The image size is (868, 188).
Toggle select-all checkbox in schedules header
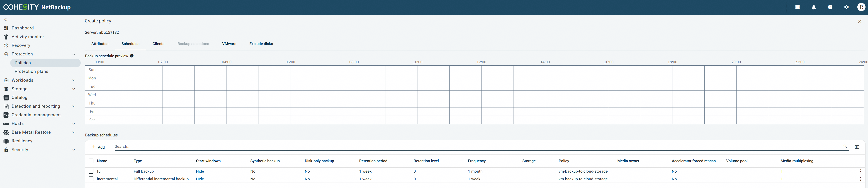(x=91, y=161)
